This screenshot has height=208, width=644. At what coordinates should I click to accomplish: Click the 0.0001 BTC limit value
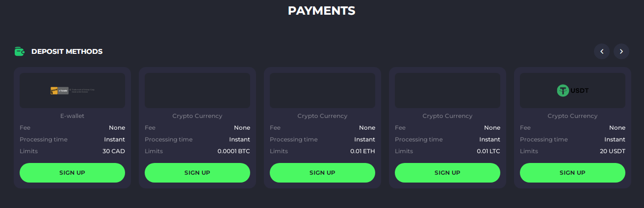pyautogui.click(x=233, y=151)
